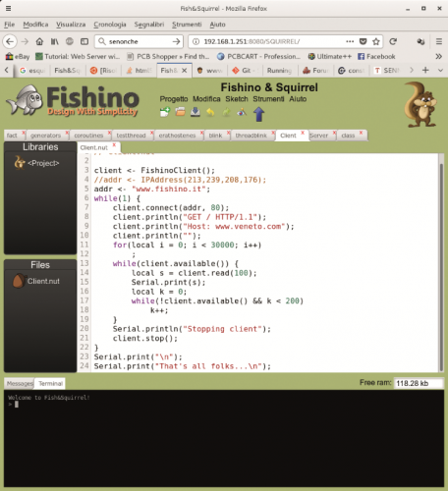448x491 pixels.
Task: Switch to the threadblink project tab
Action: tap(252, 136)
